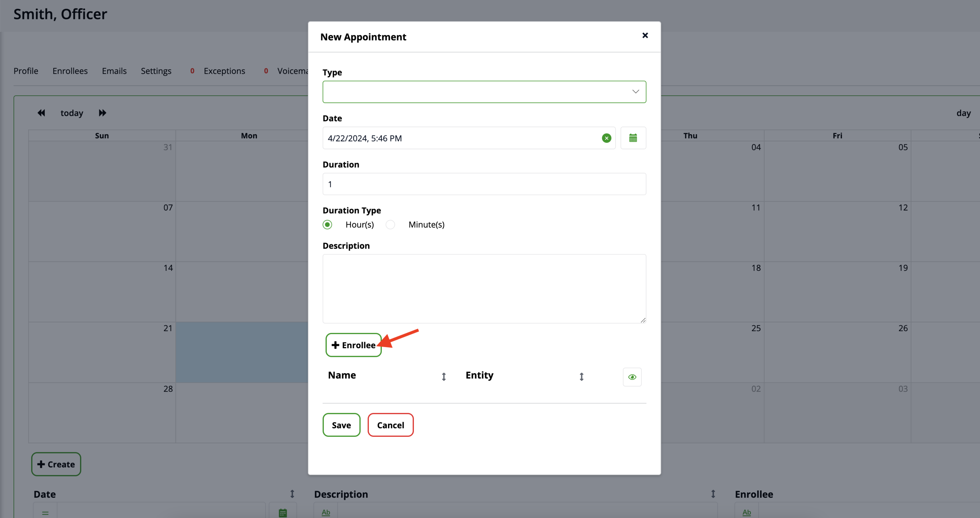Sort appointments list by Description column
This screenshot has height=518, width=980.
click(x=713, y=494)
